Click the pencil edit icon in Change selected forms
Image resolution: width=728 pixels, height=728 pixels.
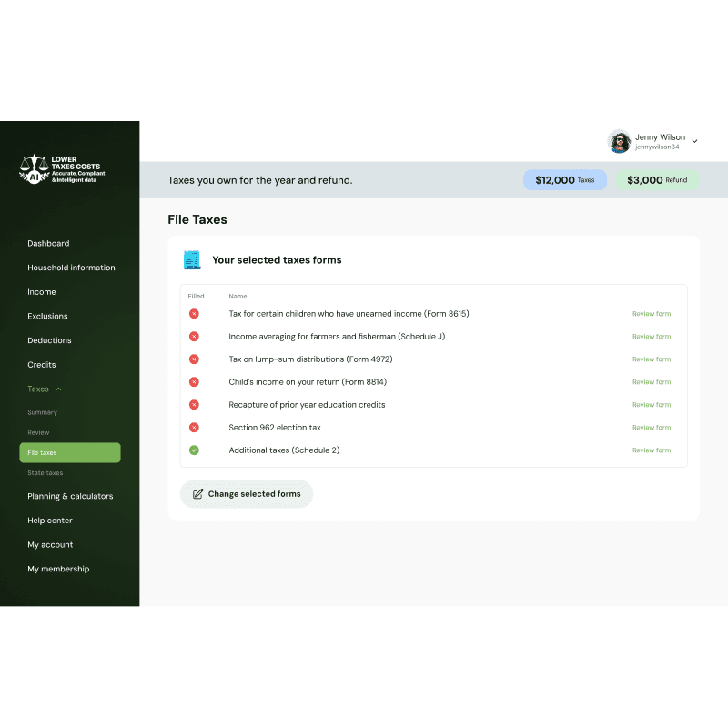[x=197, y=494]
